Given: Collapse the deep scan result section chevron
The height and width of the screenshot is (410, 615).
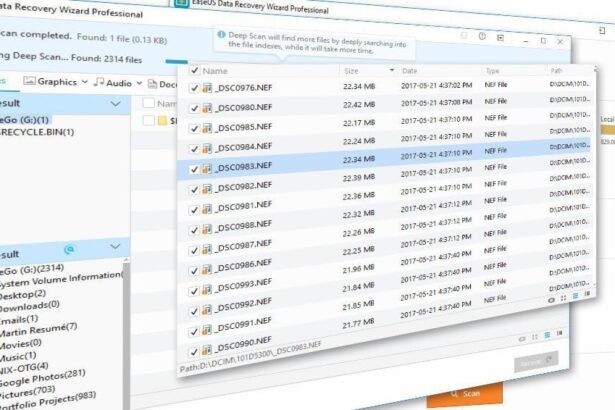Looking at the screenshot, I should pyautogui.click(x=115, y=246).
